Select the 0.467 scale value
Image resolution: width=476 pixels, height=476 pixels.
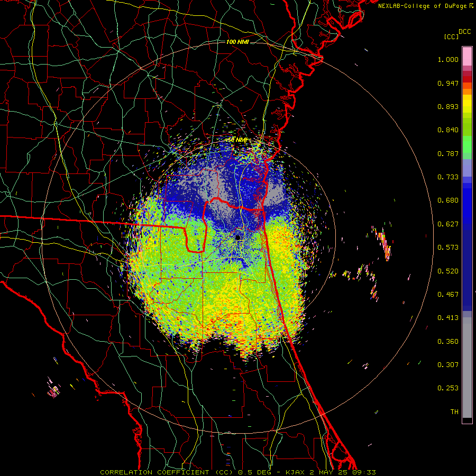click(x=448, y=295)
